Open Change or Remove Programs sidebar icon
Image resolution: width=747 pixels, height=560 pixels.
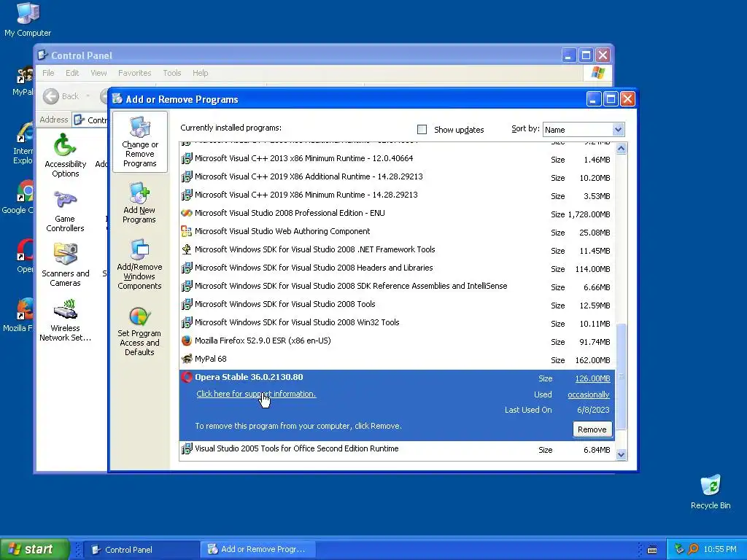click(x=139, y=141)
